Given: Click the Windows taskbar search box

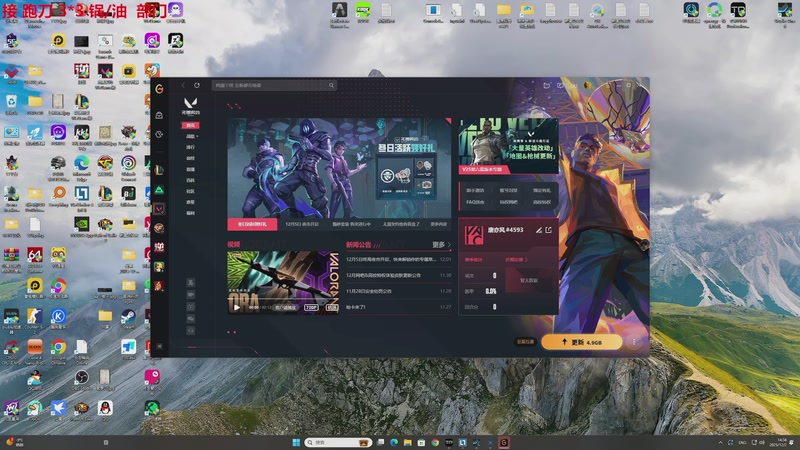Looking at the screenshot, I should pos(338,442).
